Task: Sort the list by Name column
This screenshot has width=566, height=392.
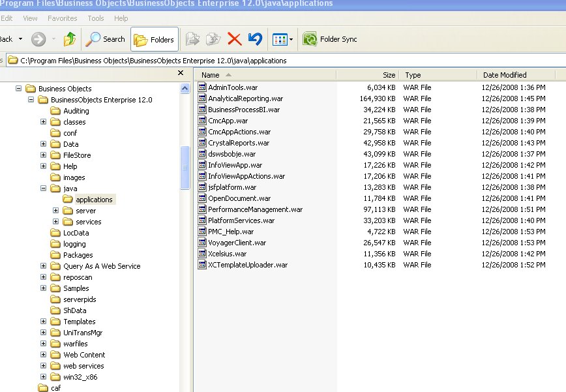Action: tap(265, 75)
